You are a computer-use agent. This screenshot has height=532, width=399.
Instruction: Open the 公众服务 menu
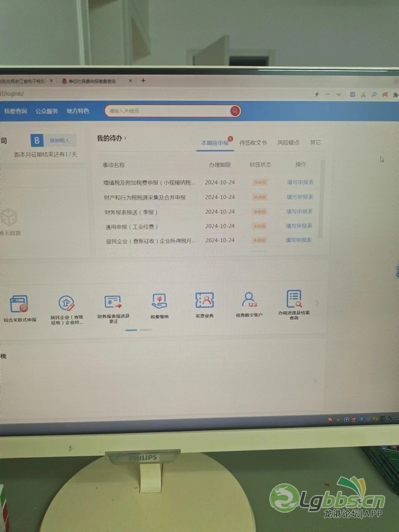(x=47, y=111)
